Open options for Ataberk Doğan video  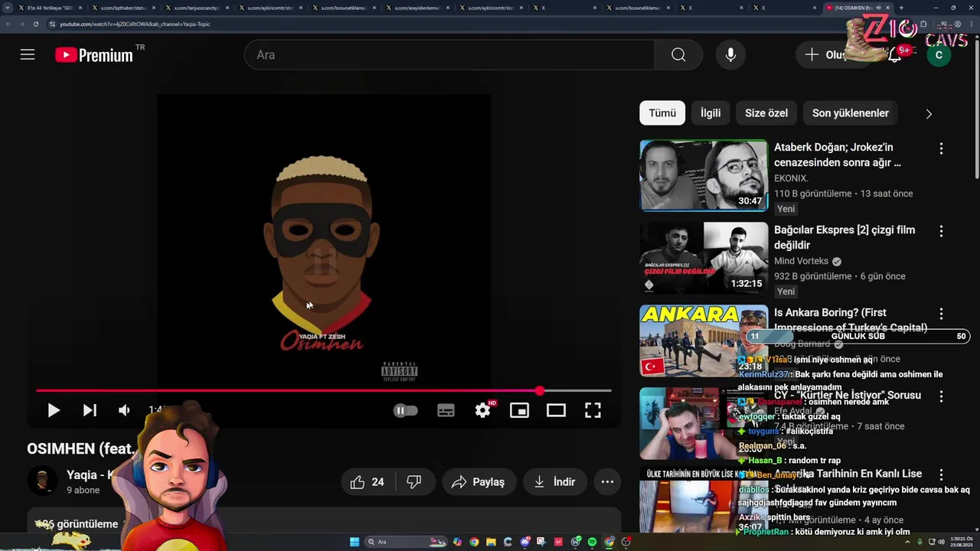pyautogui.click(x=941, y=148)
